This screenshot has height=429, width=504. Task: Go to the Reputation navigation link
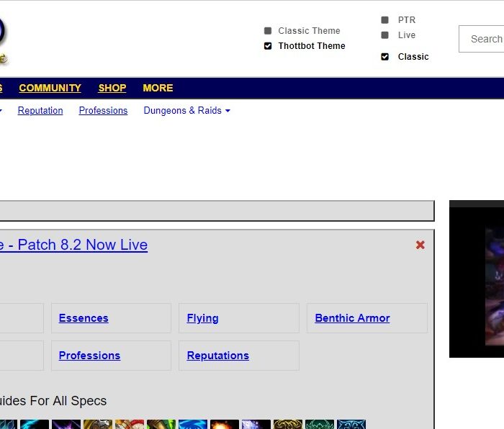pos(40,111)
